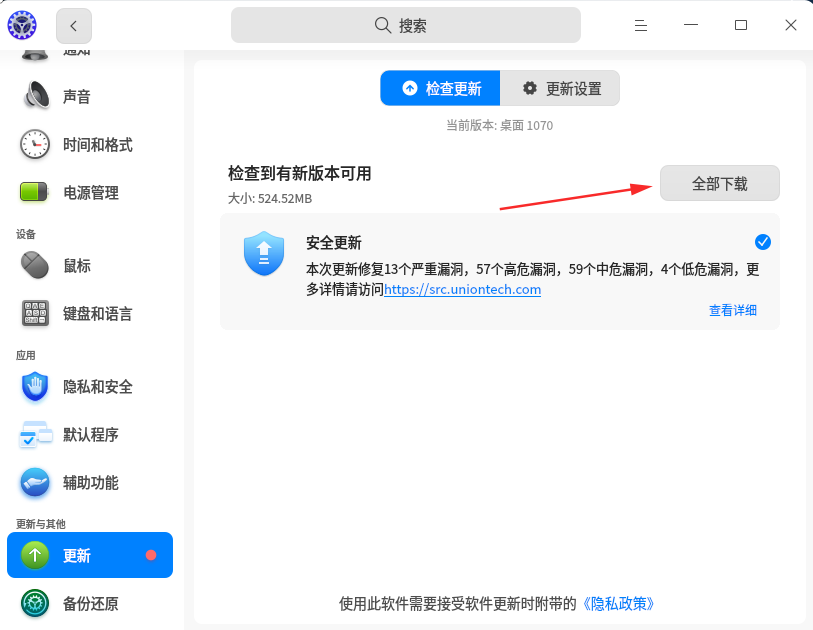Click the battery icon for 电源管理
The height and width of the screenshot is (630, 813).
pos(34,192)
